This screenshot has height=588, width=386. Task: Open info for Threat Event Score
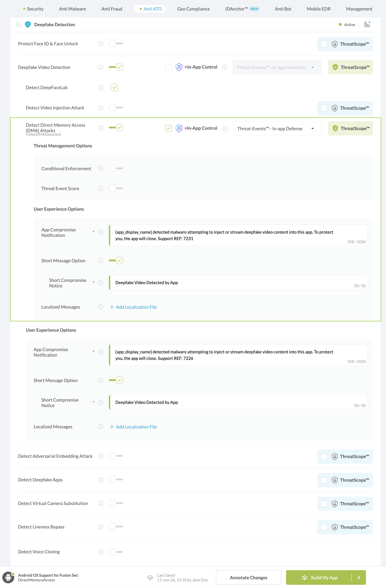(101, 188)
